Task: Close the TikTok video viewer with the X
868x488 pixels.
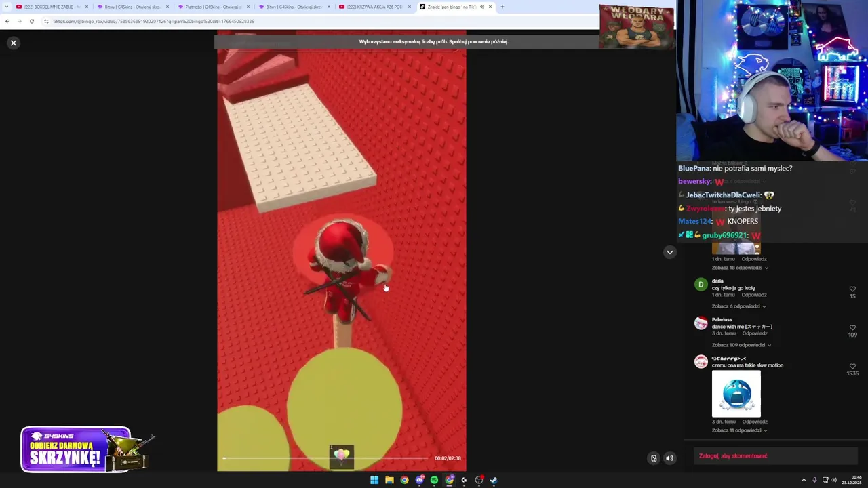Action: click(x=13, y=43)
